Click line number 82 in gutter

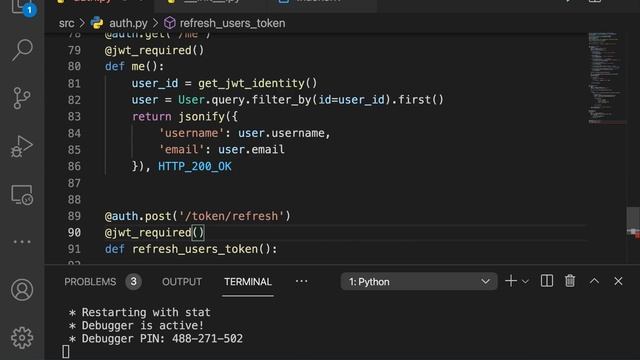pos(74,100)
